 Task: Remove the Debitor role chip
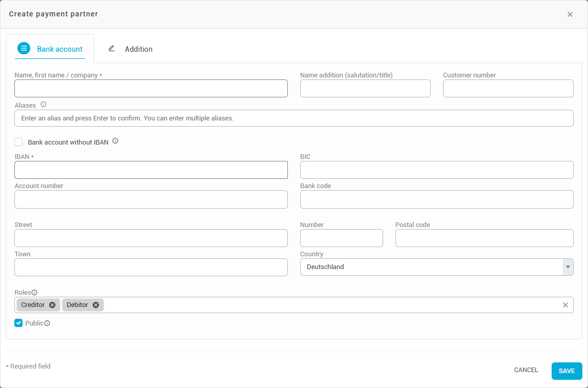(x=96, y=305)
